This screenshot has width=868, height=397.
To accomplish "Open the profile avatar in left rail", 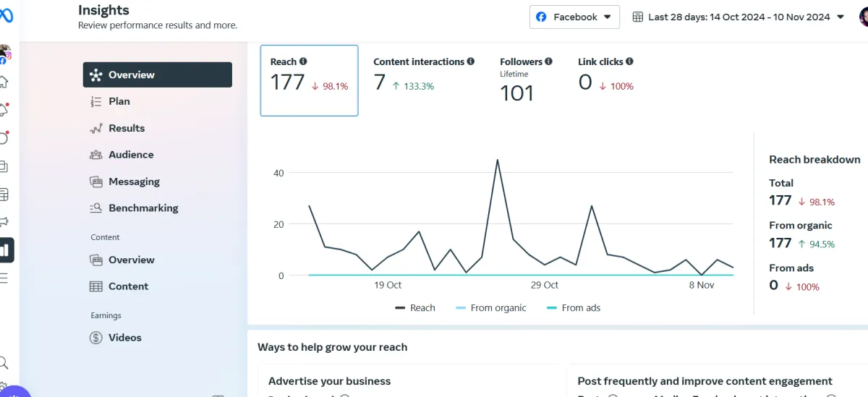I will click(x=4, y=54).
